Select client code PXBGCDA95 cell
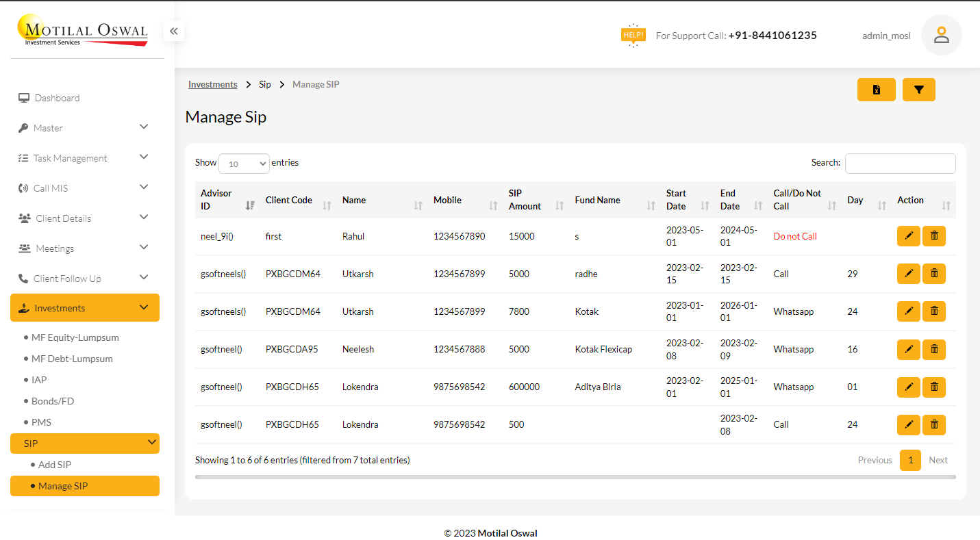Viewport: 980px width, 540px height. click(x=292, y=349)
